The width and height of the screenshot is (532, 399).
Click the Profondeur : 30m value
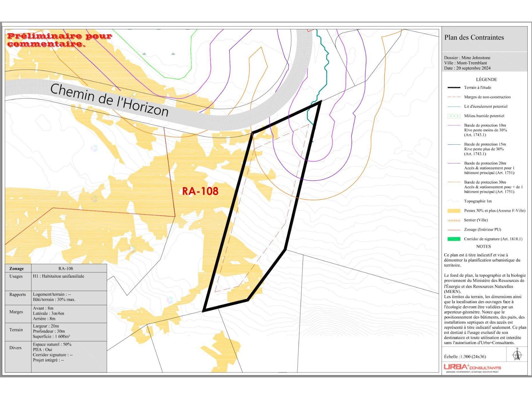(x=49, y=332)
